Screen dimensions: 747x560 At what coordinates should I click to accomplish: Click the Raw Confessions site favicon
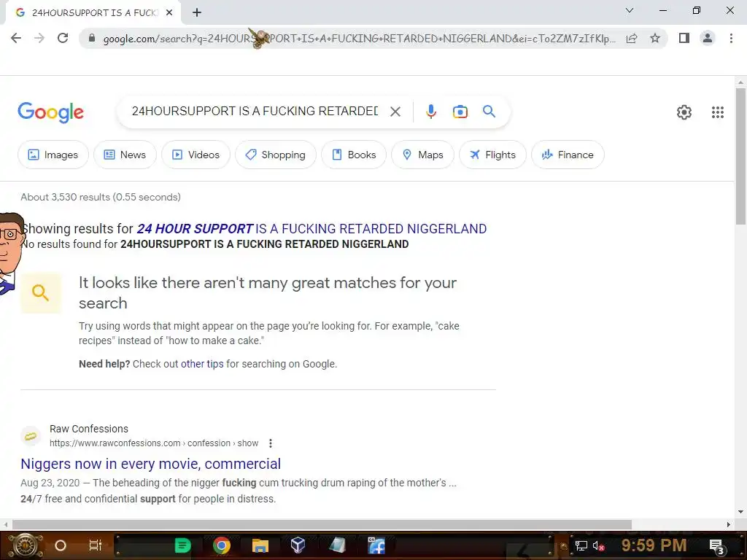(x=31, y=436)
